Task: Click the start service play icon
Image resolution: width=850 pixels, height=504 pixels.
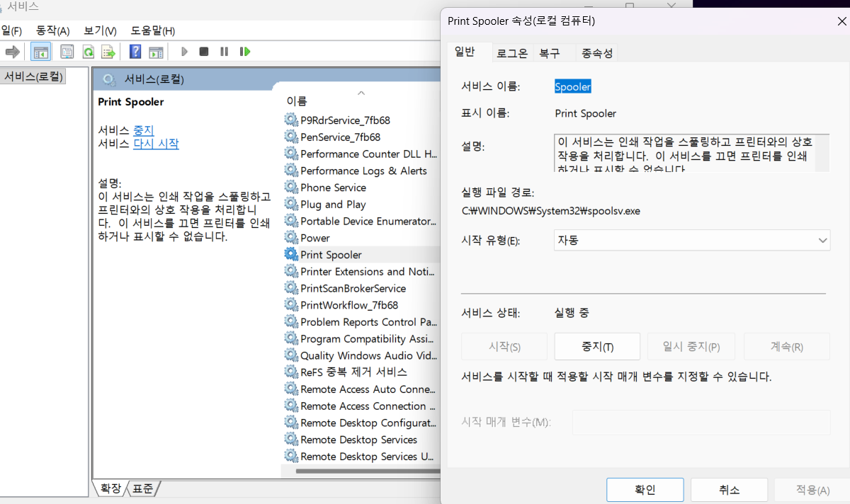Action: coord(184,52)
